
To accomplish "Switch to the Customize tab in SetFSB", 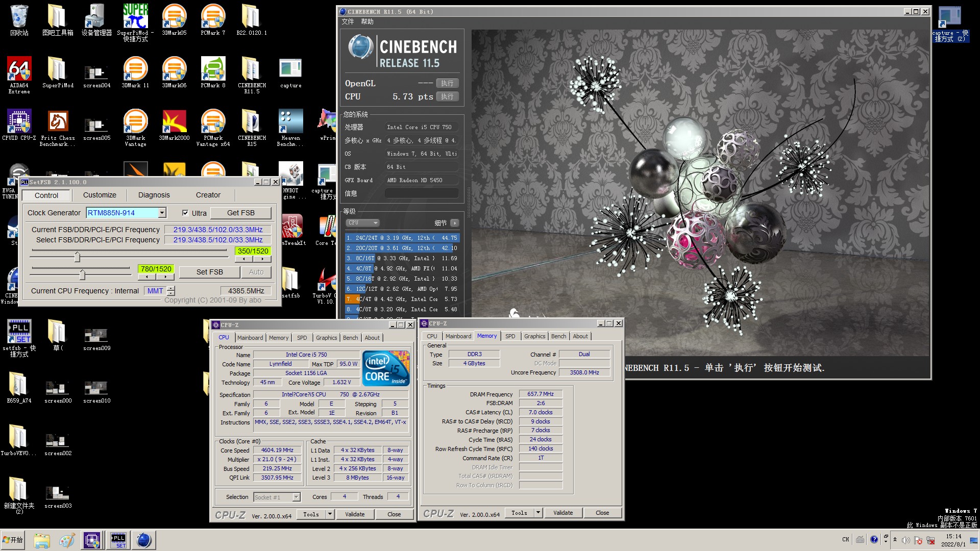I will (x=100, y=195).
